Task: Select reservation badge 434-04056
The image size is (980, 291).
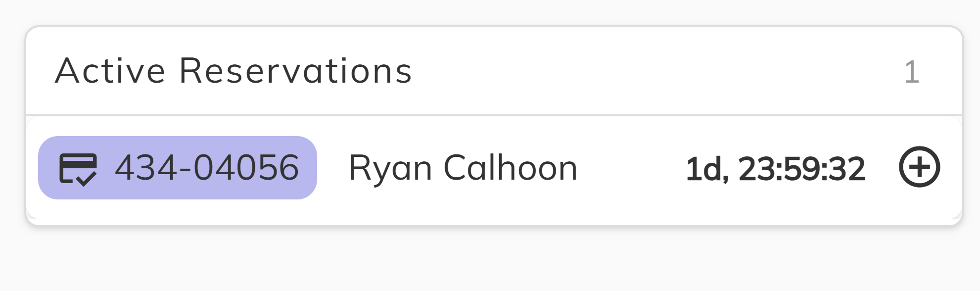Action: pos(178,168)
